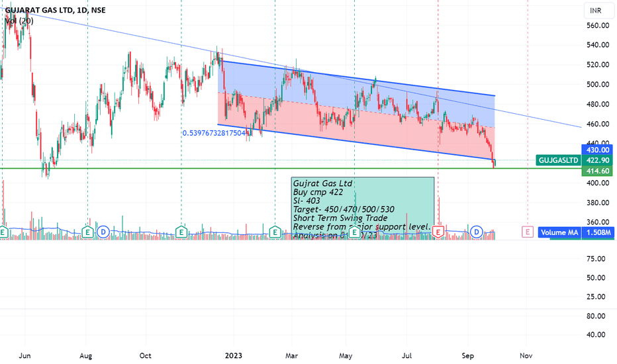Screen dimensions: 617x364
Task: Click the 520.00 price axis label
Action: tap(598, 65)
